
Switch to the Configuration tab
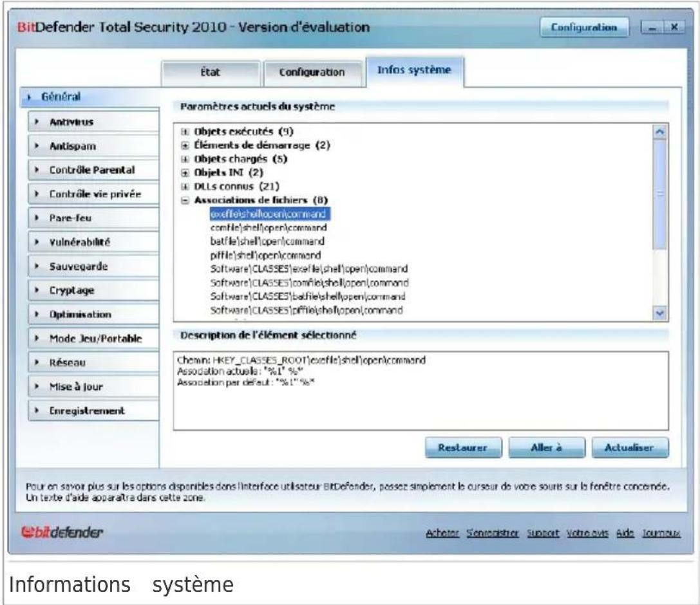(312, 73)
